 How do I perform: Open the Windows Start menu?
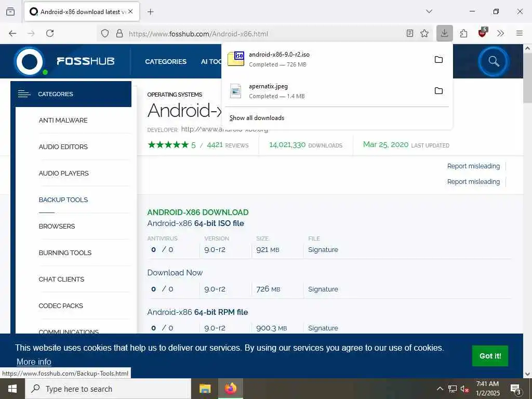click(x=12, y=389)
